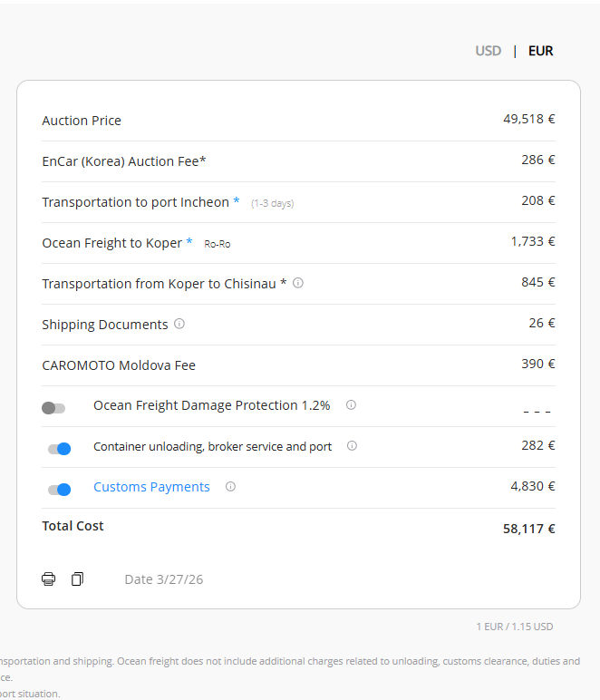Image resolution: width=600 pixels, height=700 pixels.
Task: Show info tooltip for Customs Payments
Action: pos(230,487)
